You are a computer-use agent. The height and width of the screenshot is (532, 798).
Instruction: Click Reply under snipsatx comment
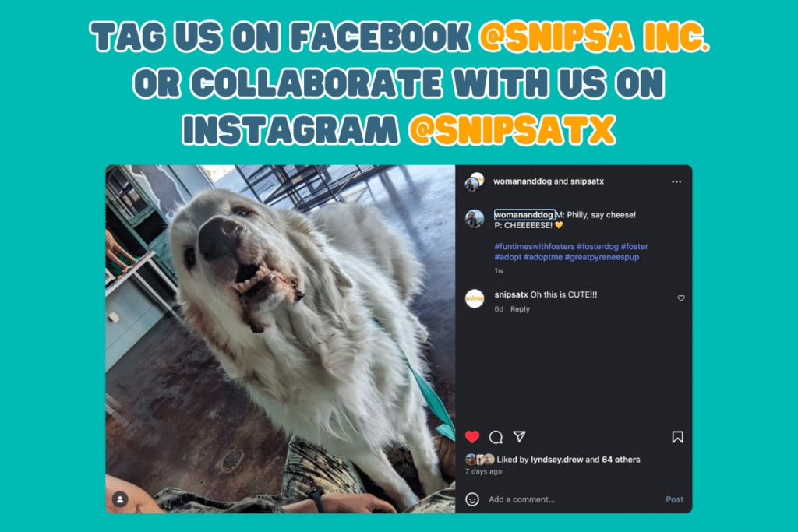pyautogui.click(x=520, y=309)
